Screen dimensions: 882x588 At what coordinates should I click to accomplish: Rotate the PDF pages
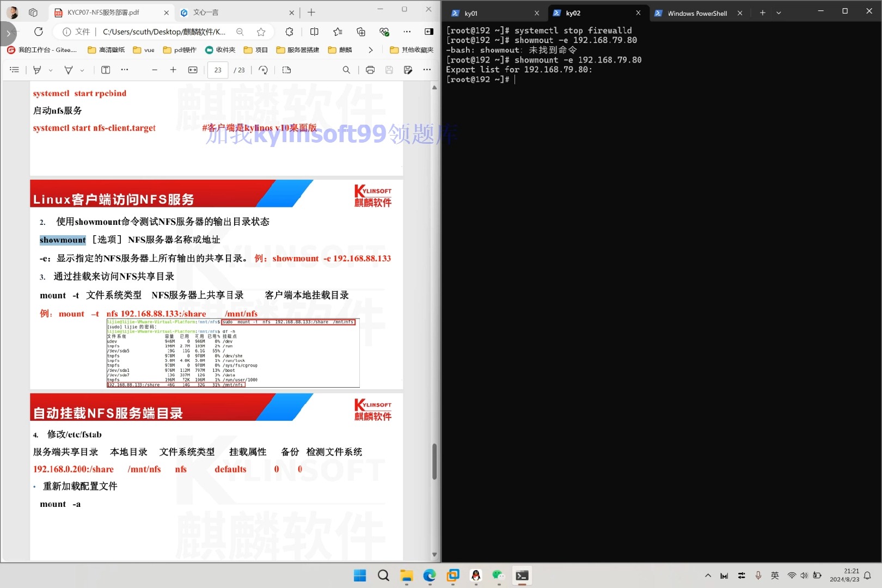point(262,70)
